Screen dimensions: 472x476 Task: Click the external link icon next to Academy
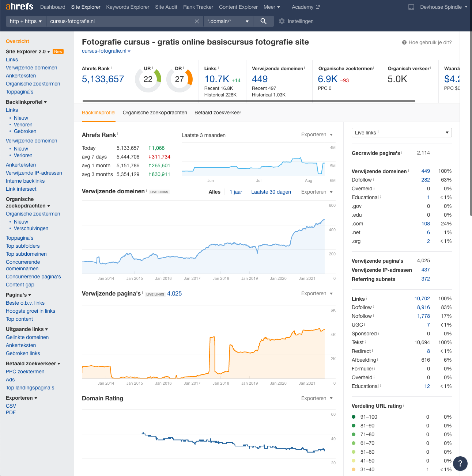click(x=318, y=7)
